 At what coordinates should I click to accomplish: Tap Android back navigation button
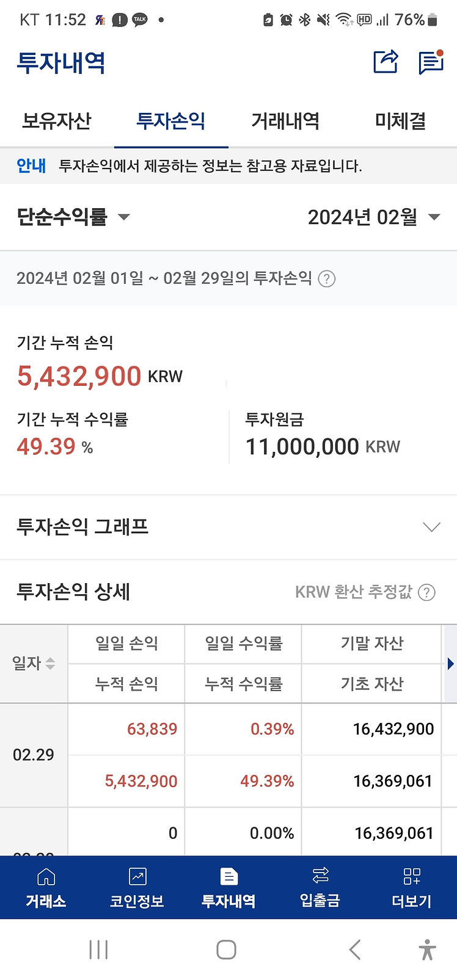355,949
